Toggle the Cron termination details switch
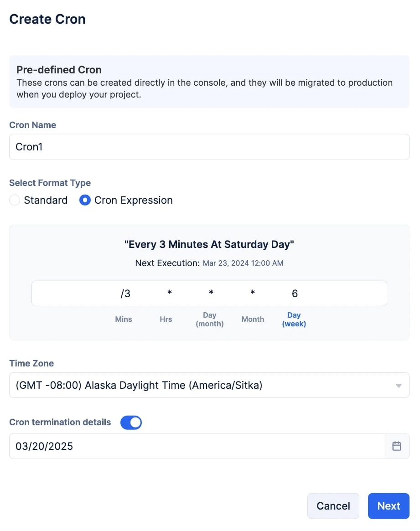This screenshot has height=531, width=420. pos(131,423)
